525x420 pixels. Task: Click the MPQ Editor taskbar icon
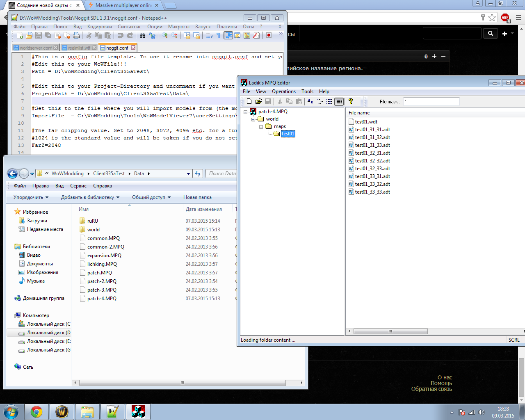point(138,411)
